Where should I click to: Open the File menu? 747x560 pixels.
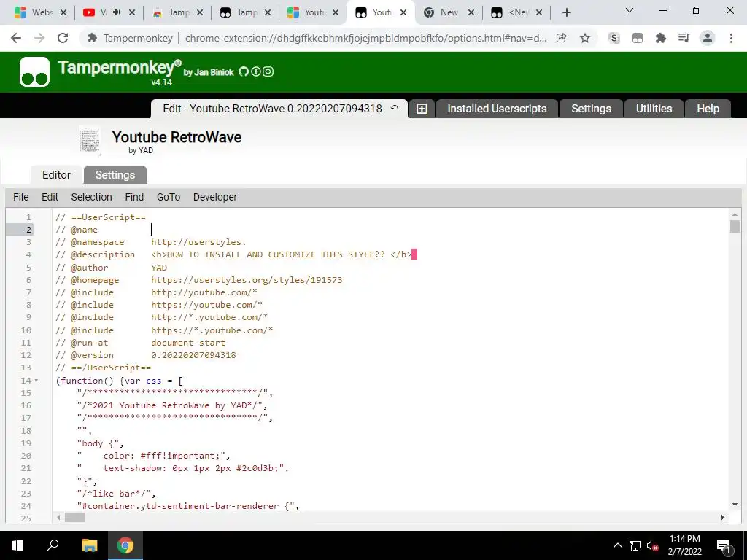pos(21,197)
